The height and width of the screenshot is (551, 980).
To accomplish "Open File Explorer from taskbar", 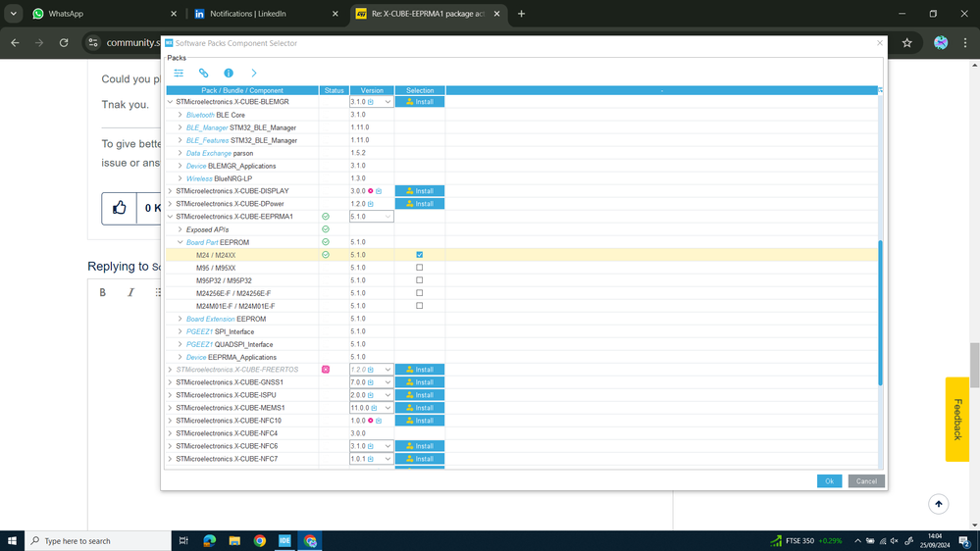I will point(234,541).
